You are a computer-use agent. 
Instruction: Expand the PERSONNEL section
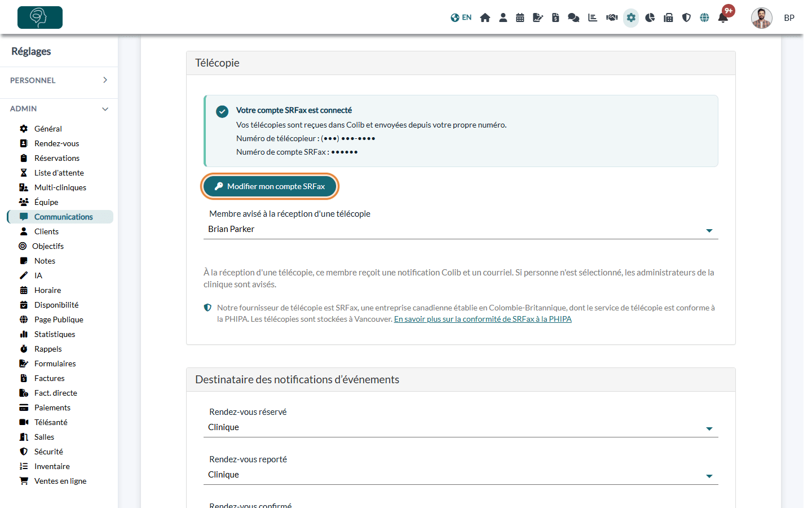pos(59,80)
